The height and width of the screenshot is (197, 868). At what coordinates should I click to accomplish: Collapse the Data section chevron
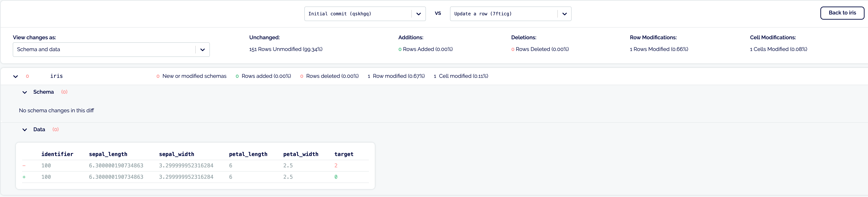(x=25, y=130)
